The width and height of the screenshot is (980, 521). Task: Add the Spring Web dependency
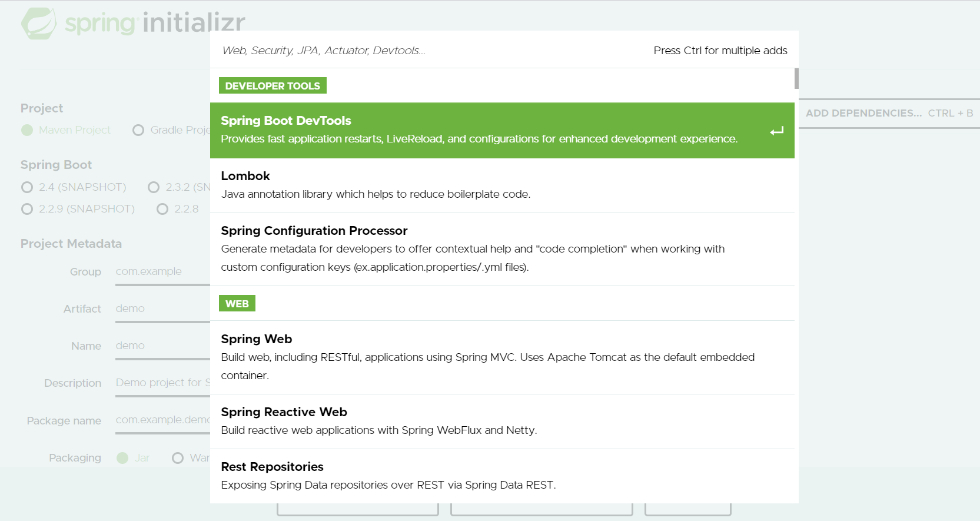point(502,357)
